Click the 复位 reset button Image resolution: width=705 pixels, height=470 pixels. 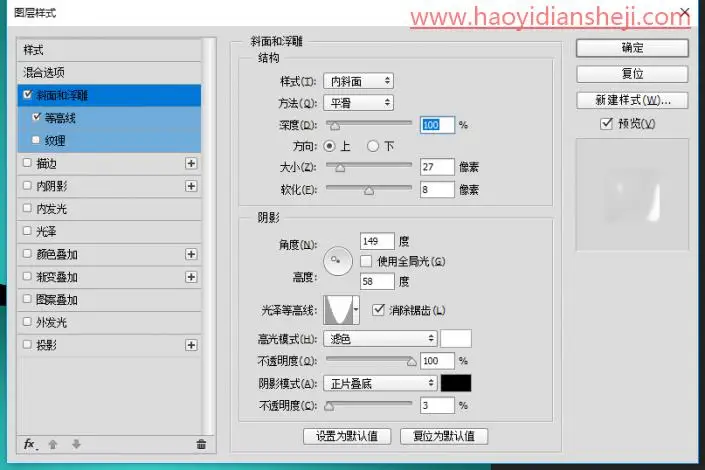pos(632,74)
